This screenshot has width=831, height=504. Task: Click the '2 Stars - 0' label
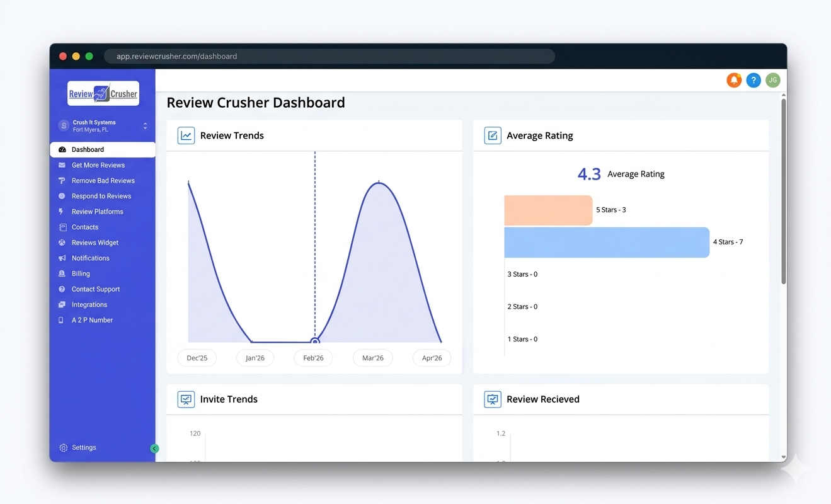pos(522,307)
